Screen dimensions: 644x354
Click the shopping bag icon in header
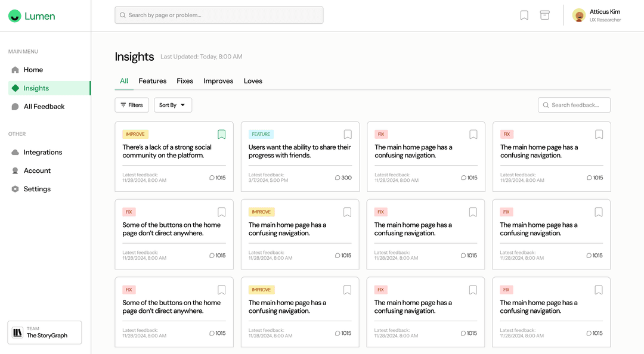click(544, 15)
